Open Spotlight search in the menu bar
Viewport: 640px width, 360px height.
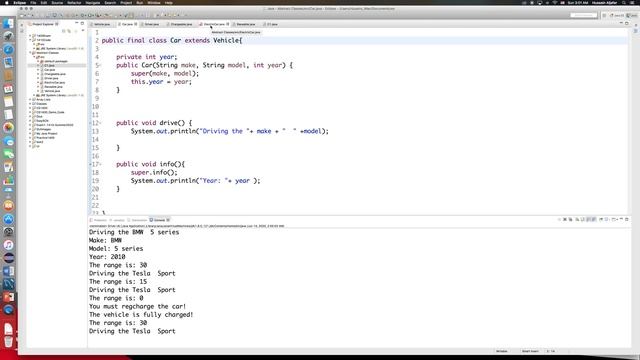pyautogui.click(x=624, y=2)
